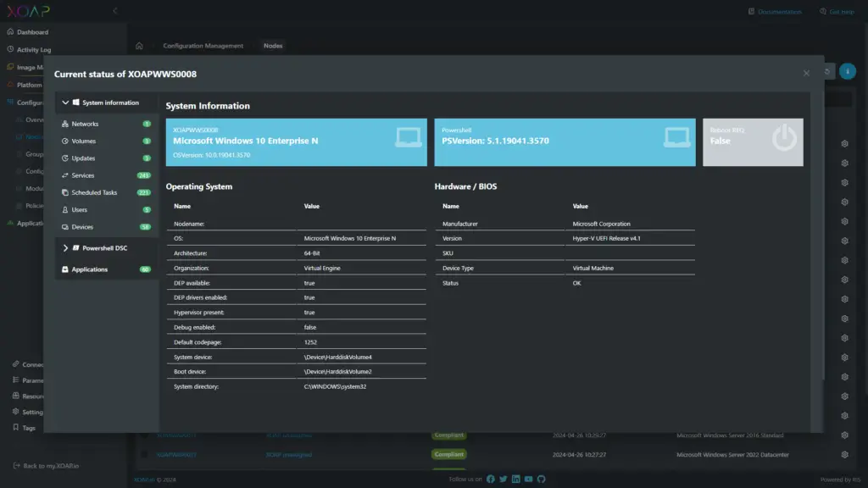Click the Powershell DSC icon
This screenshot has width=868, height=488.
[75, 248]
